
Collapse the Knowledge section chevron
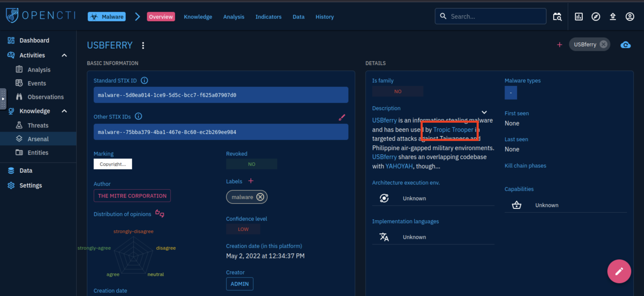point(64,111)
